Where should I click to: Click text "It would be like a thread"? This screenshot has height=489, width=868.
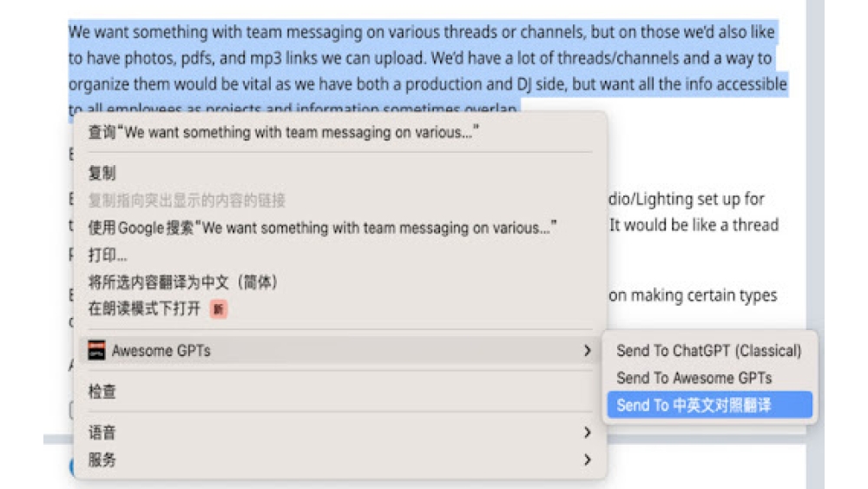[x=694, y=225]
